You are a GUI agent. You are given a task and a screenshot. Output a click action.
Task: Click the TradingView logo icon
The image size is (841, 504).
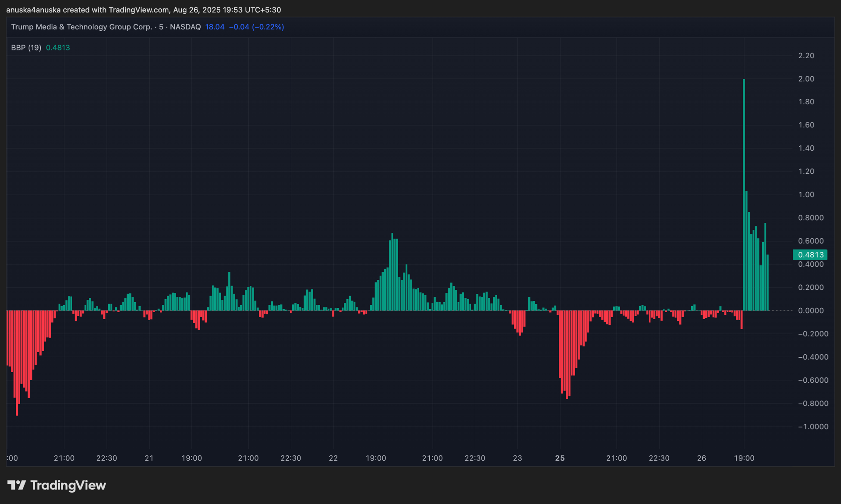click(x=17, y=485)
